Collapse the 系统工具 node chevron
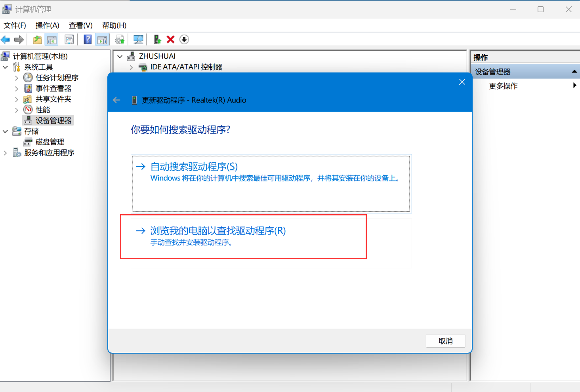Image resolution: width=580 pixels, height=392 pixels. (x=5, y=67)
